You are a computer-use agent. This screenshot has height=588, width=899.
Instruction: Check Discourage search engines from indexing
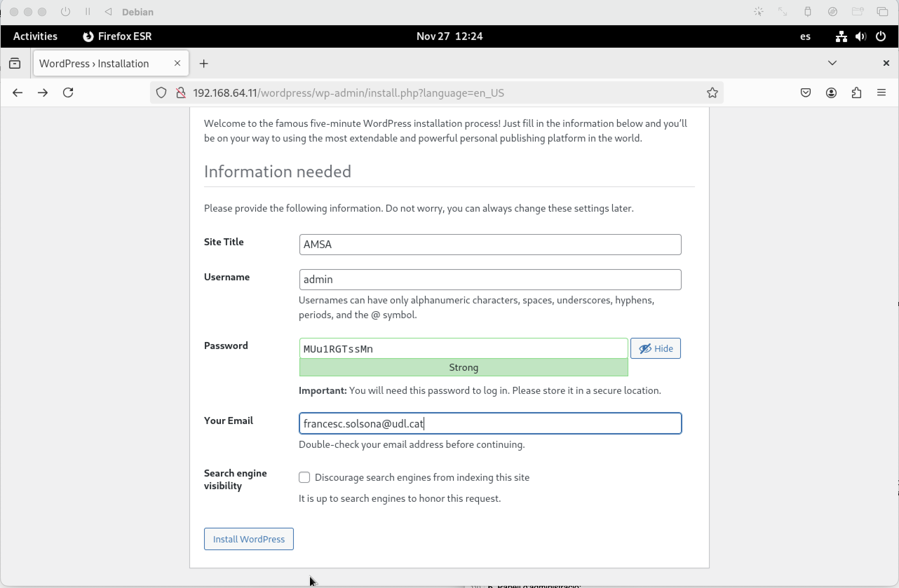pos(304,477)
